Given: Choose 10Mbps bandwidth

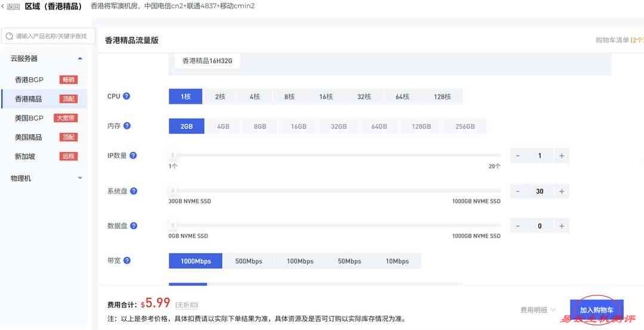Looking at the screenshot, I should click(397, 261).
